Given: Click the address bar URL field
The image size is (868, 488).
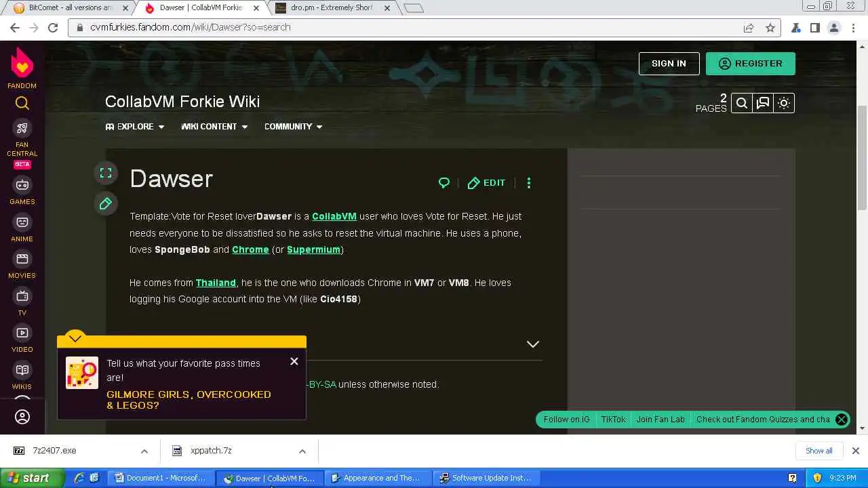Looking at the screenshot, I should pyautogui.click(x=407, y=28).
